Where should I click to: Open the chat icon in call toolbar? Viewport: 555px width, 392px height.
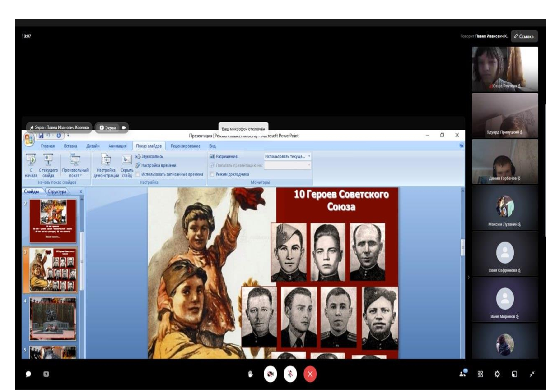[28, 374]
